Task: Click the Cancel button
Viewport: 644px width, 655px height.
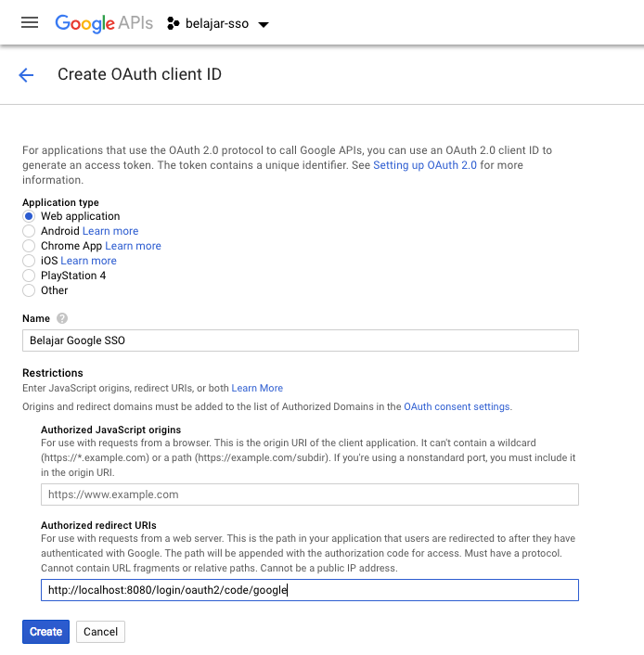Action: coord(100,632)
